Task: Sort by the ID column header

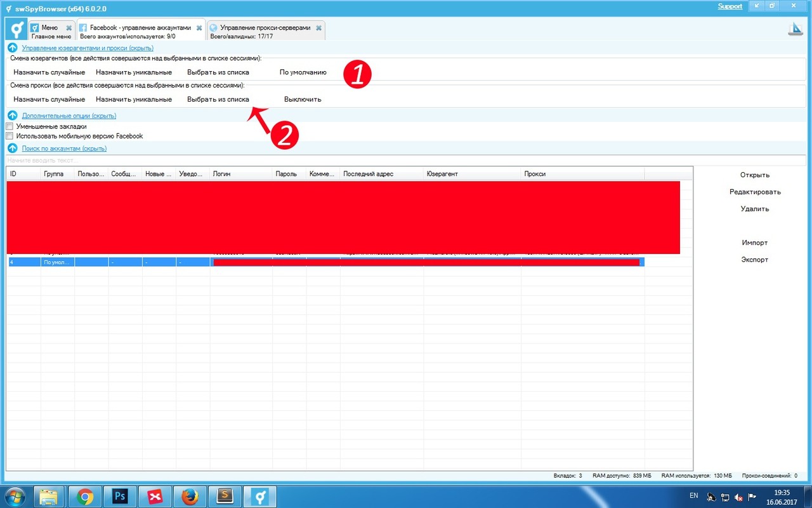Action: coord(23,174)
